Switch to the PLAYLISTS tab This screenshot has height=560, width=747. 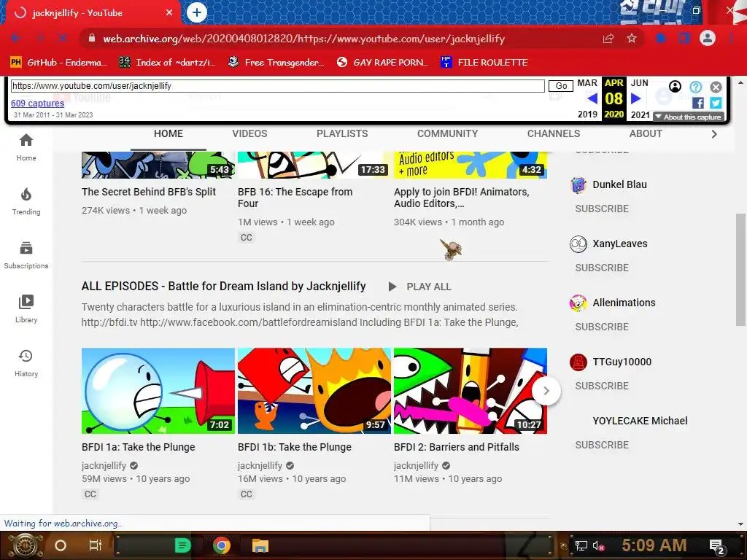(342, 134)
